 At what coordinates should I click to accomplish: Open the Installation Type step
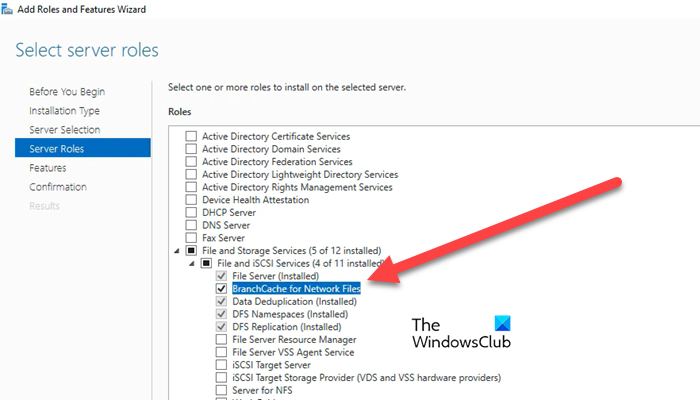pos(64,111)
